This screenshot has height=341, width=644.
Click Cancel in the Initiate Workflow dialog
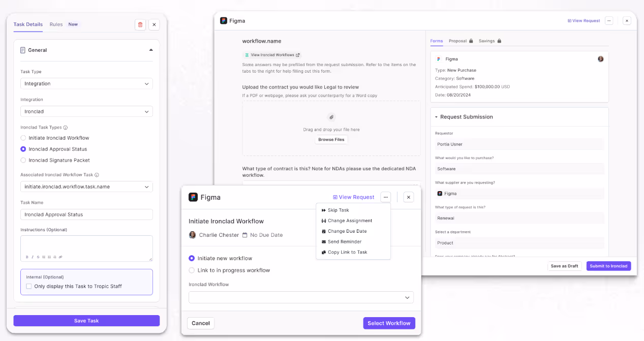[201, 323]
